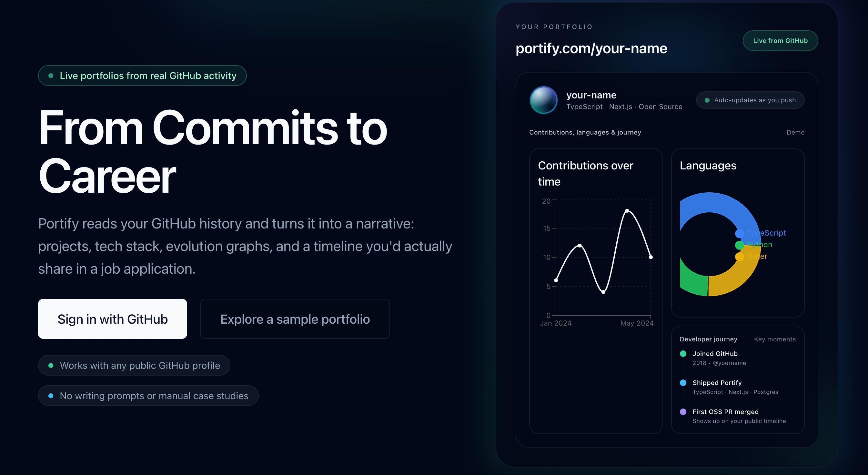The image size is (868, 475).
Task: Click the portify.com/your-name URL heading
Action: point(591,48)
